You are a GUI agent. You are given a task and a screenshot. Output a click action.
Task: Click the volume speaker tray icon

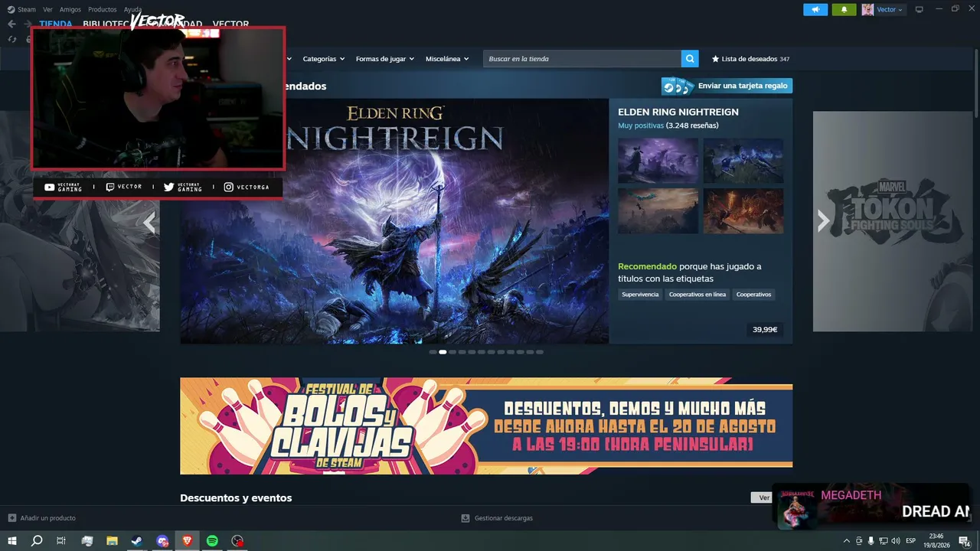tap(896, 541)
